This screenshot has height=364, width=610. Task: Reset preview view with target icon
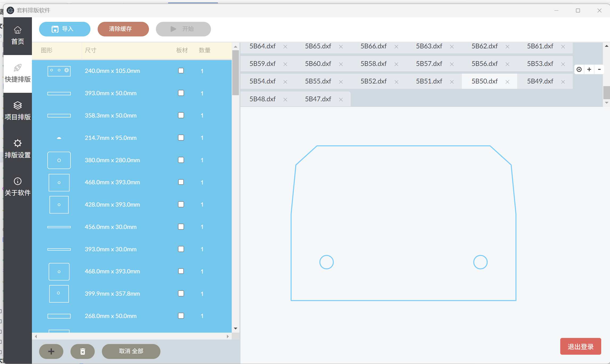[x=579, y=69]
